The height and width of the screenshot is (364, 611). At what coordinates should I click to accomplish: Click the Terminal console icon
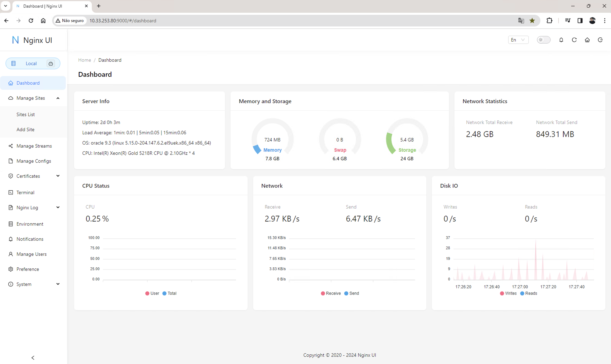(x=11, y=193)
